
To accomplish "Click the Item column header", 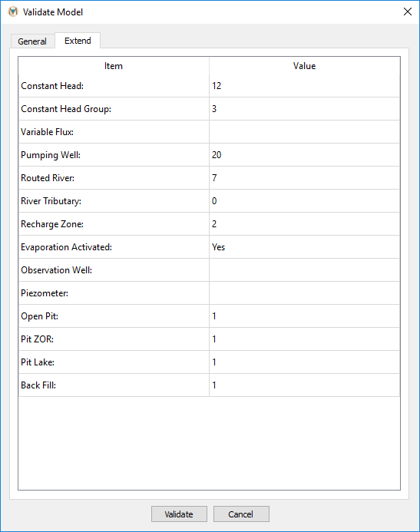I will coord(114,66).
